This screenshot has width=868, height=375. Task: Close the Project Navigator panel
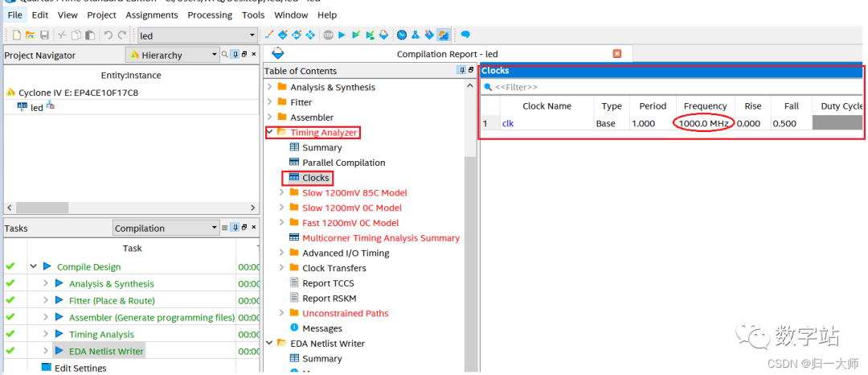click(x=253, y=54)
